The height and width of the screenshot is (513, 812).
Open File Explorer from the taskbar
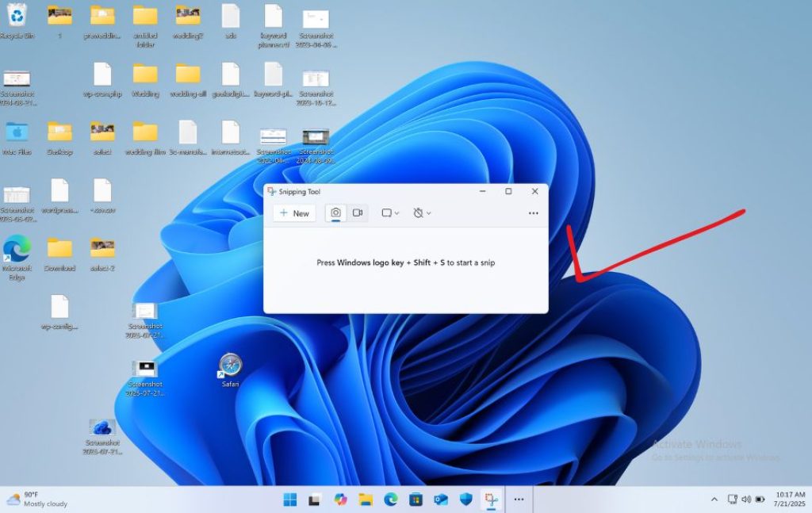(x=365, y=499)
